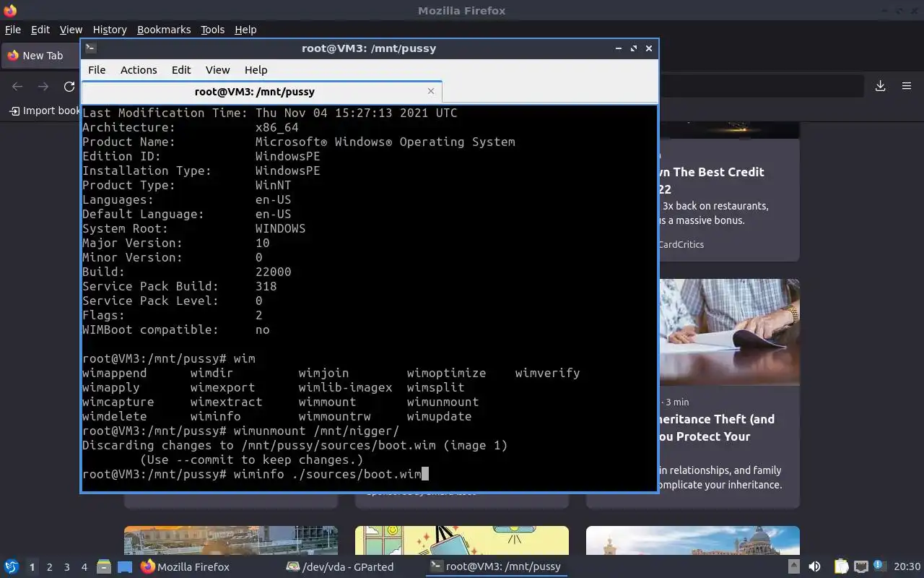Open the Actions menu in the terminal
The height and width of the screenshot is (578, 924).
pyautogui.click(x=139, y=70)
